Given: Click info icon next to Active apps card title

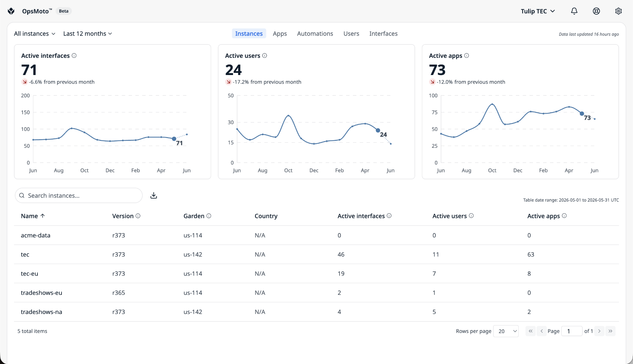Looking at the screenshot, I should [x=467, y=56].
